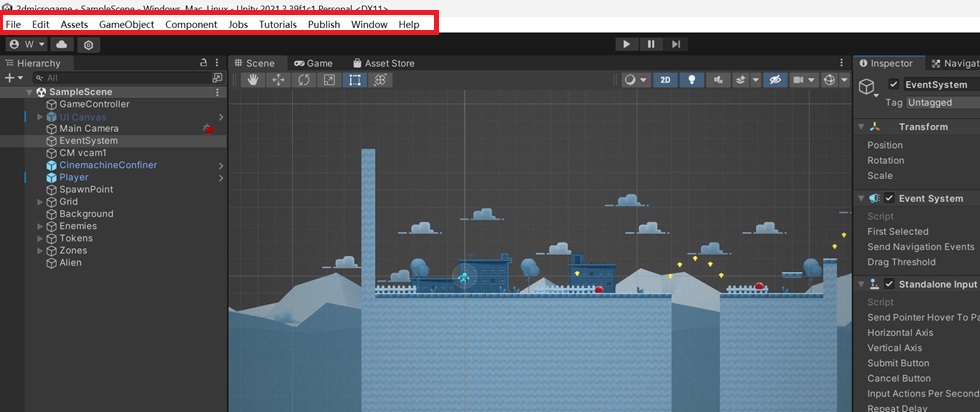Step one frame forward
Image resolution: width=980 pixels, height=412 pixels.
coord(676,44)
